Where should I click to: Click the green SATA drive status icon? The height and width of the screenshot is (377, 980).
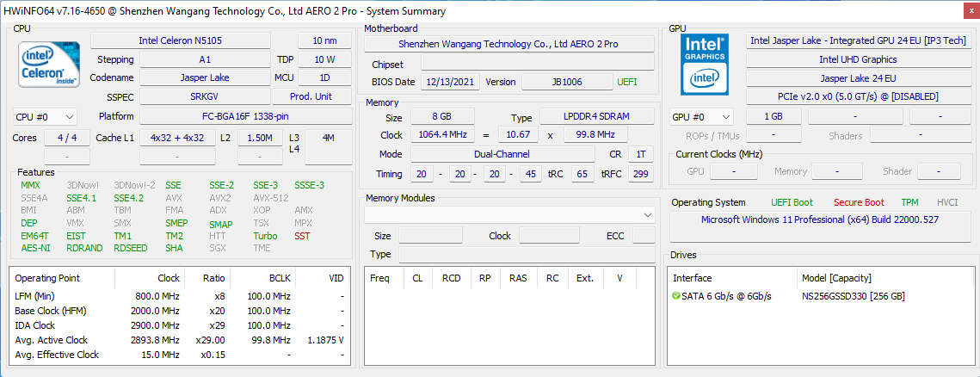tap(675, 296)
